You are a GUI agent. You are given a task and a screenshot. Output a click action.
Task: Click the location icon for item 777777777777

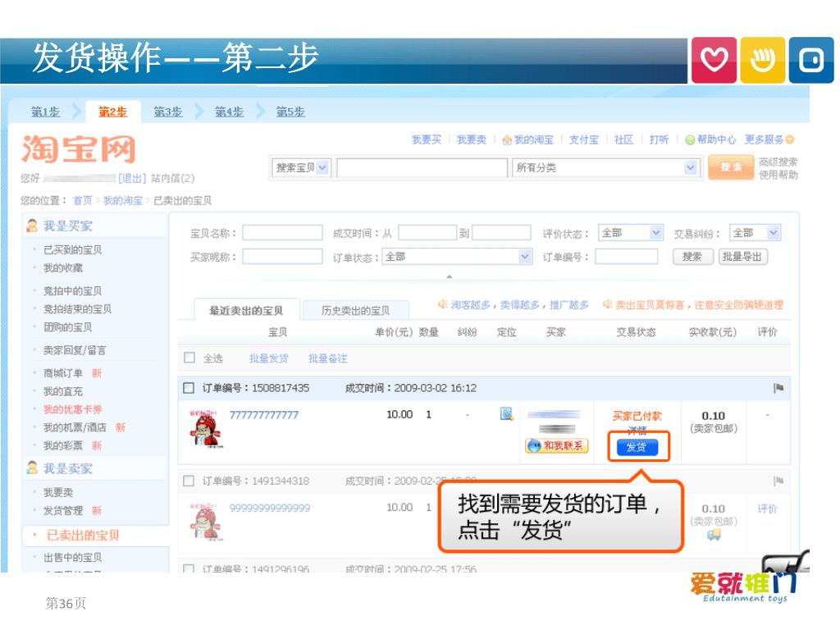(506, 414)
